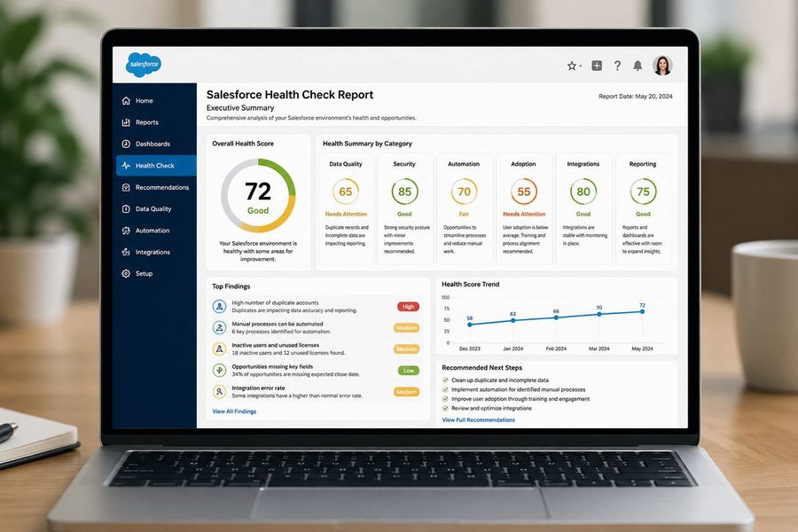Click the Dashboards gauge icon in sidebar
This screenshot has height=532, width=798.
pos(126,144)
